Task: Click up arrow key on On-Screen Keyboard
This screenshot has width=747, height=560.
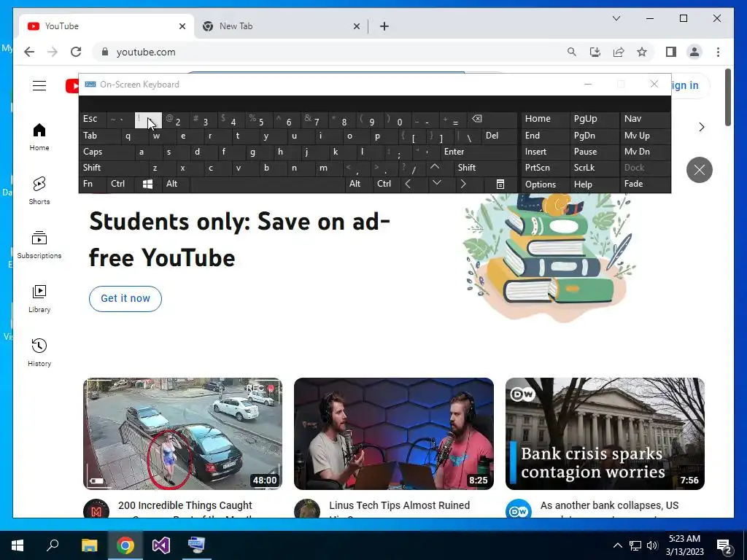Action: pyautogui.click(x=435, y=168)
